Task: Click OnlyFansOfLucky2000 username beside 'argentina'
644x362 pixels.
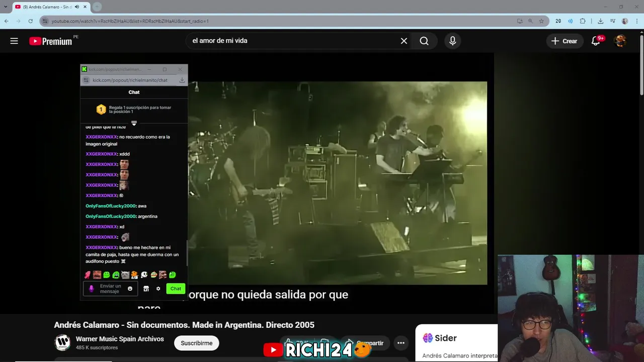Action: point(111,216)
